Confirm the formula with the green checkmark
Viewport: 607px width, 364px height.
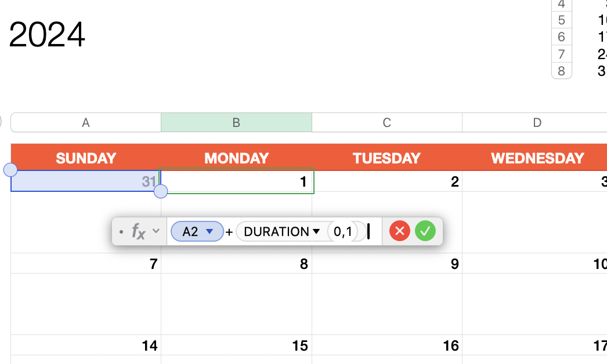425,231
